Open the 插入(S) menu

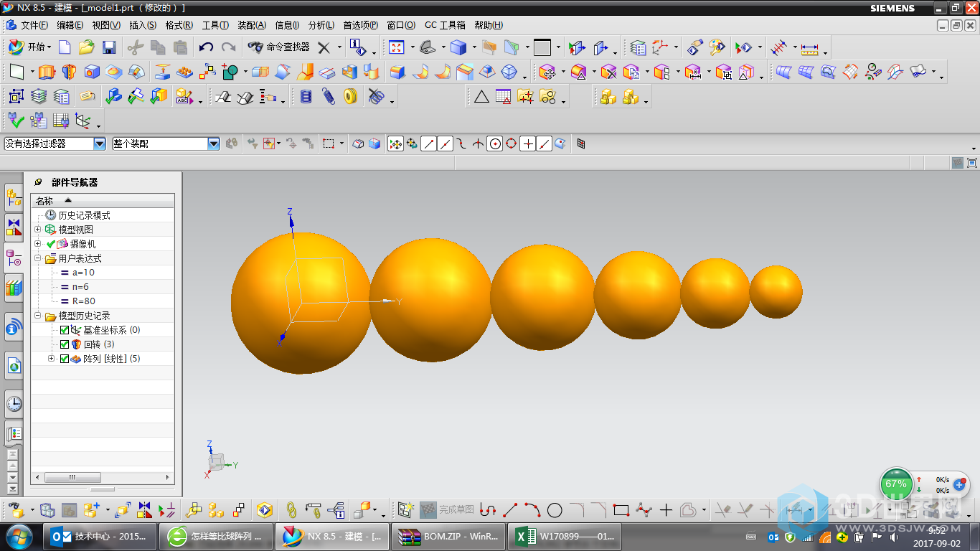point(143,25)
